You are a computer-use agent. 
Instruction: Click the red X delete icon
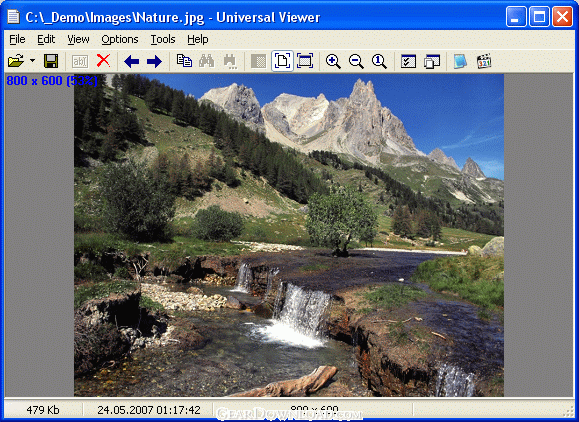click(103, 61)
